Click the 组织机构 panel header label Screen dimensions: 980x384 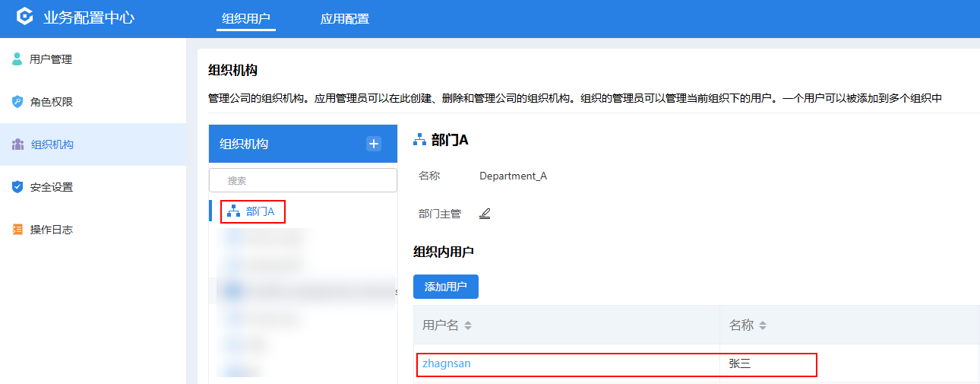click(x=244, y=144)
